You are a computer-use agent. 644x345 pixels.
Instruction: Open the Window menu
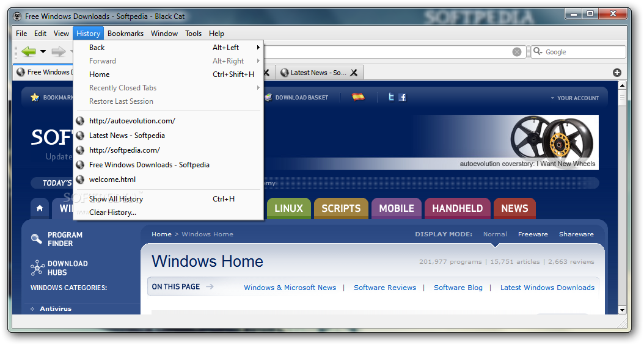[164, 34]
